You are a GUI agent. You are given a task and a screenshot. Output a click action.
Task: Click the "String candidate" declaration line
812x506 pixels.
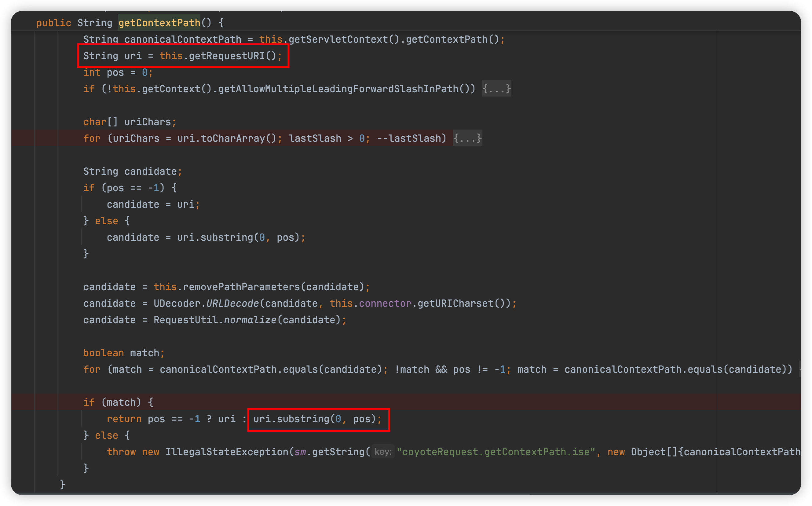click(x=132, y=171)
